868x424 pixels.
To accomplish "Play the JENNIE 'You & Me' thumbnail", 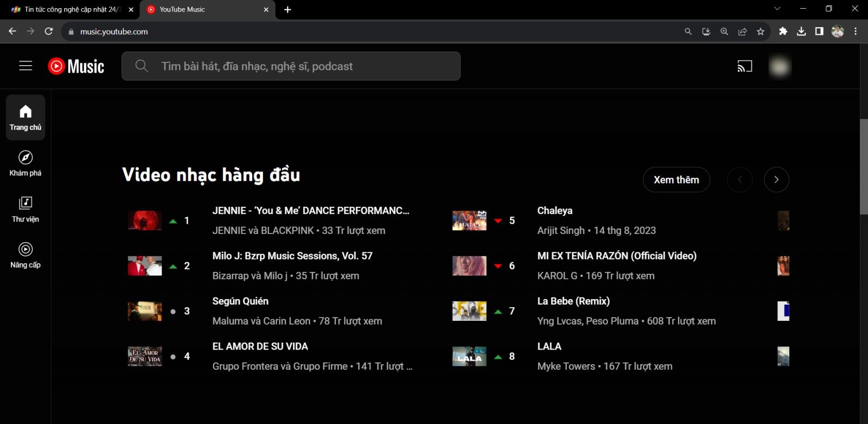I will (145, 220).
